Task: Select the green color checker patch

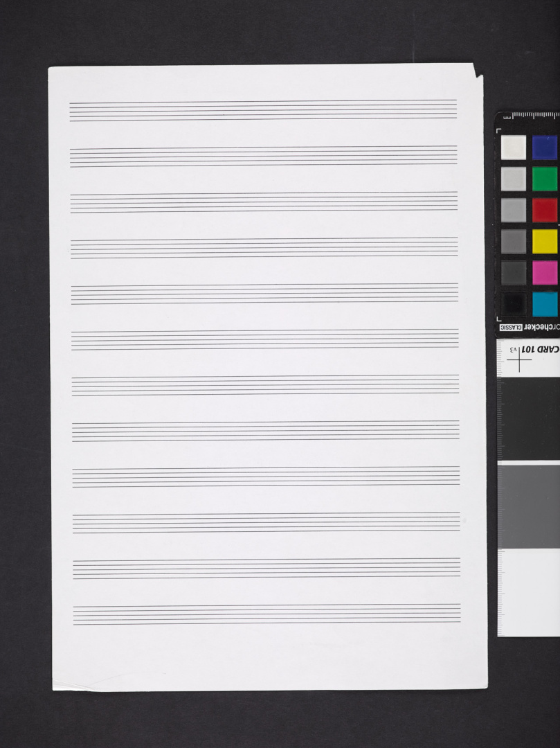Action: 545,179
